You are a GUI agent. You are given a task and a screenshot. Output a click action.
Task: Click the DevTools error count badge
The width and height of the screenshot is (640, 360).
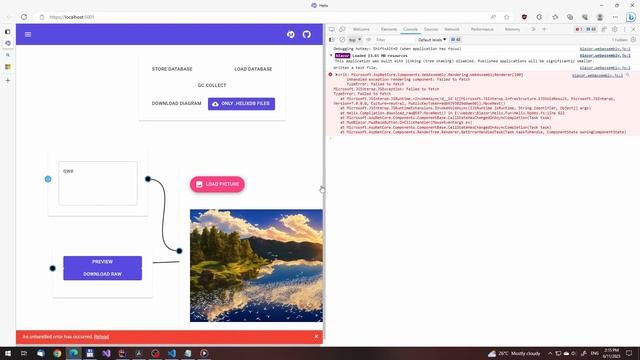click(578, 29)
